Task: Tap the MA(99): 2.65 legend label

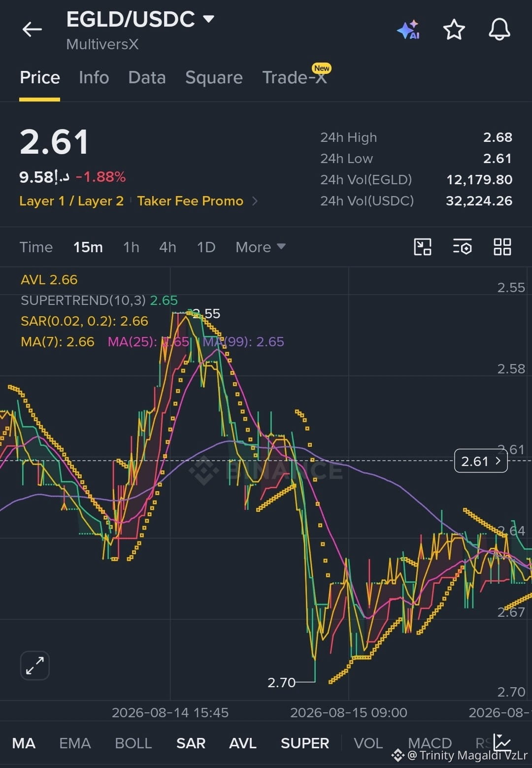Action: 243,341
